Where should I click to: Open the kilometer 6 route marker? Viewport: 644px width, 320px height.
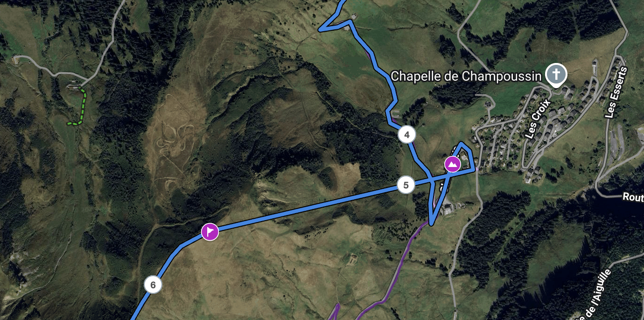tap(153, 284)
